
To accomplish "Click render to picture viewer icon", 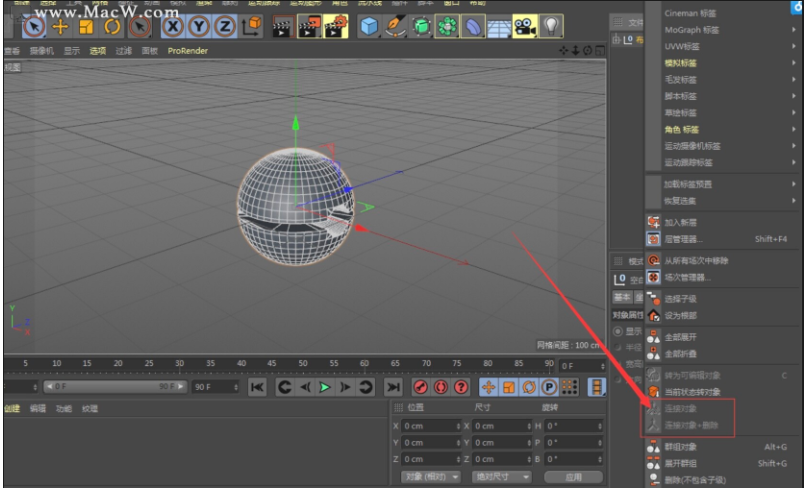I will coord(309,27).
